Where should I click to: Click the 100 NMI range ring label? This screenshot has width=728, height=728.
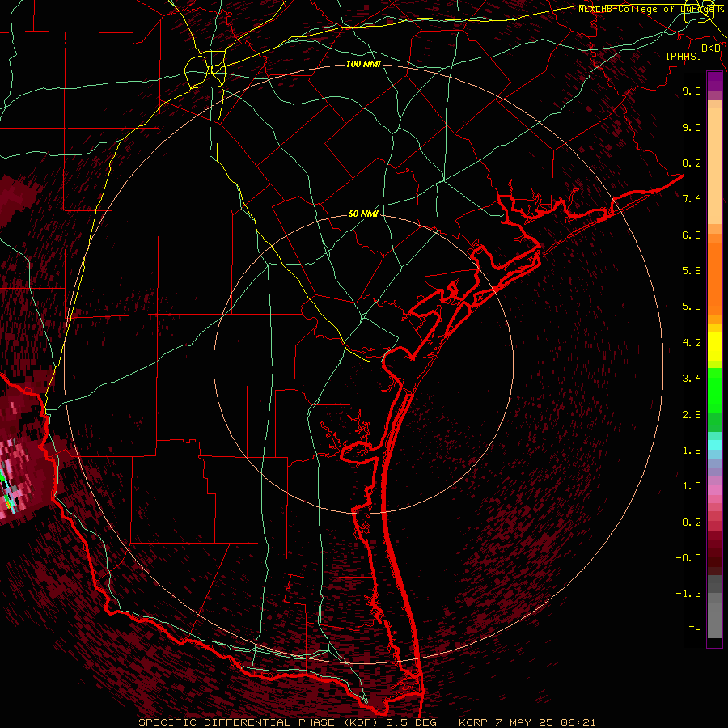363,64
